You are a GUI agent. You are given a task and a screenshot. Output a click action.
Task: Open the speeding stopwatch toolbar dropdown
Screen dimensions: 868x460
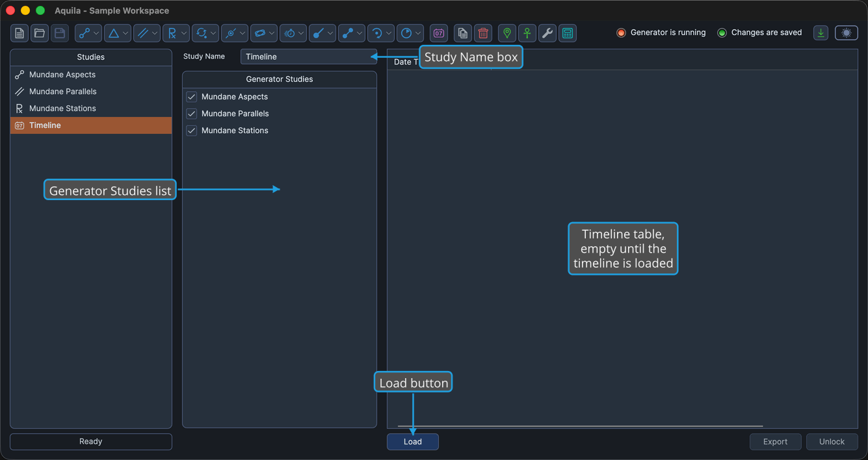(293, 33)
